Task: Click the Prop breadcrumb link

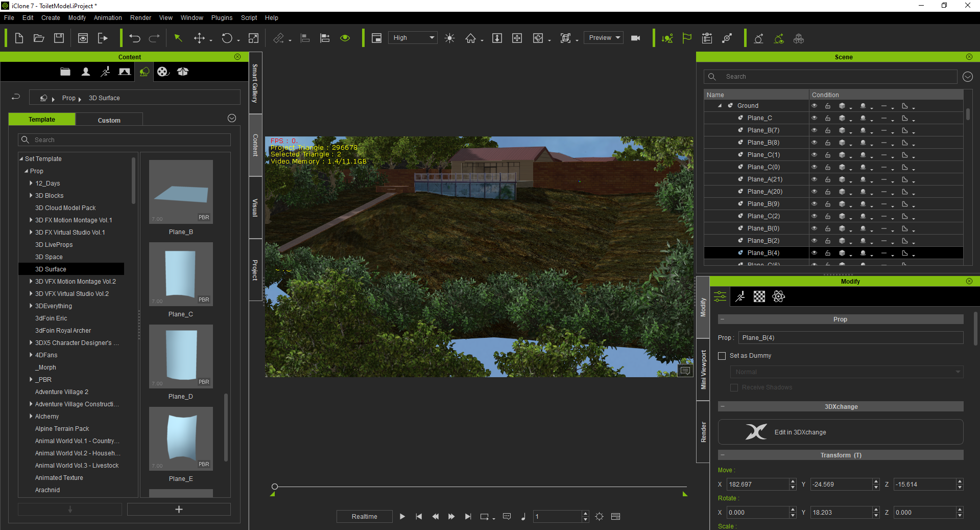Action: [68, 98]
